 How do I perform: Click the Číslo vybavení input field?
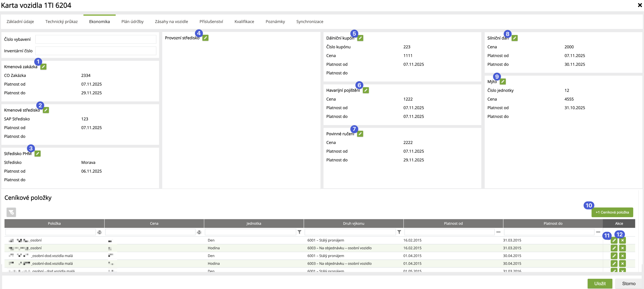click(96, 39)
